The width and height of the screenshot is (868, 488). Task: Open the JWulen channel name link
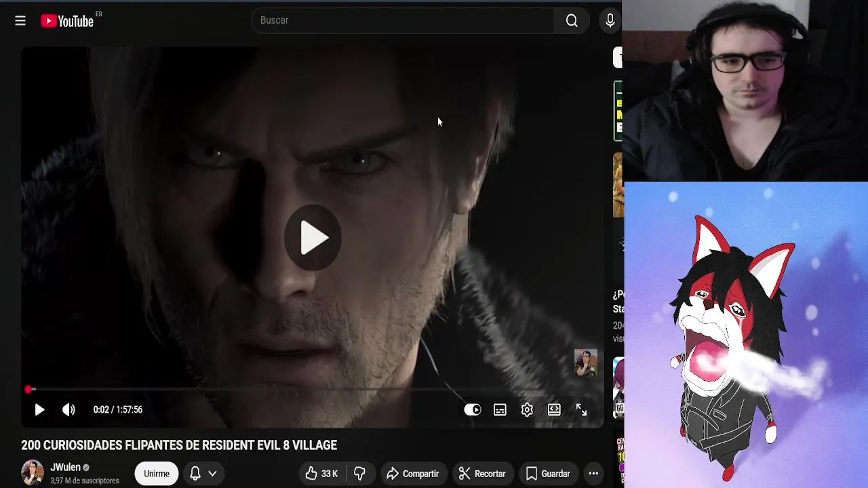[x=65, y=468]
